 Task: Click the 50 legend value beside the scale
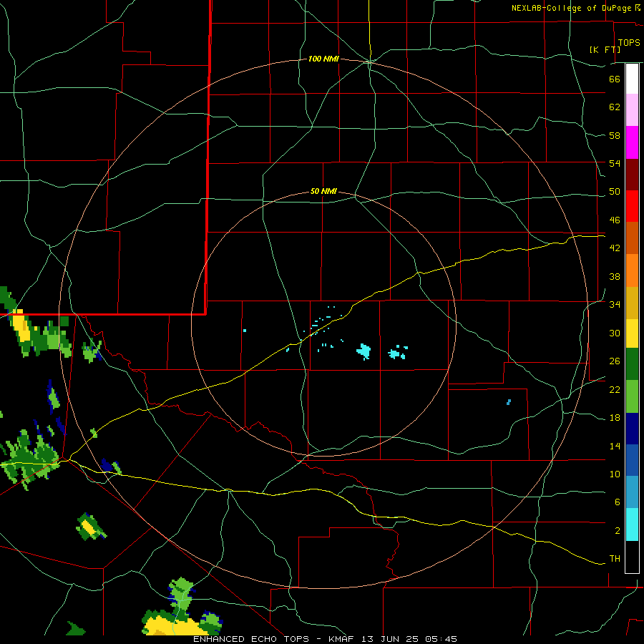(615, 191)
